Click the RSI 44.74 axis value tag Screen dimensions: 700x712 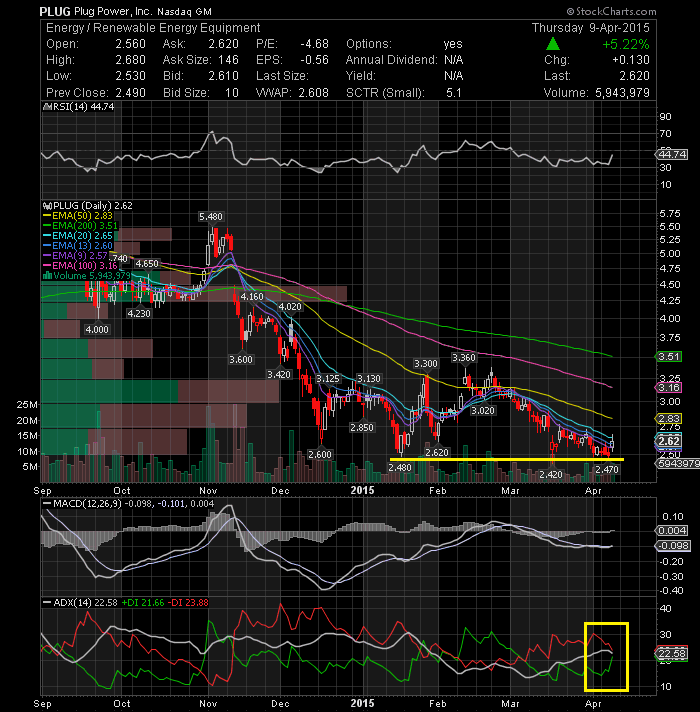pyautogui.click(x=672, y=155)
